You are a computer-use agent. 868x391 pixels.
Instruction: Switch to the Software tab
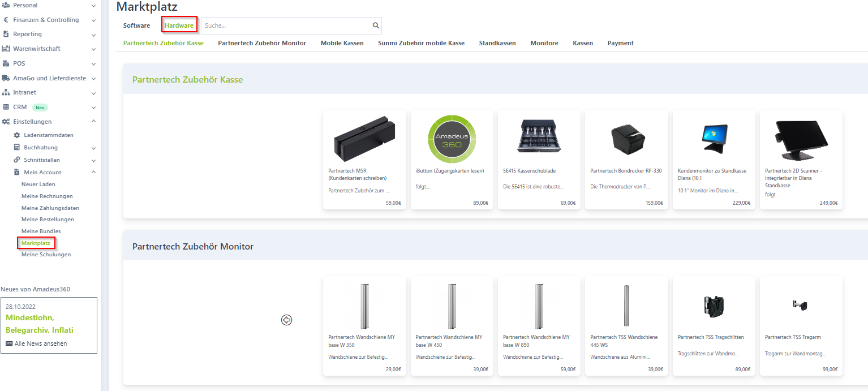tap(136, 25)
